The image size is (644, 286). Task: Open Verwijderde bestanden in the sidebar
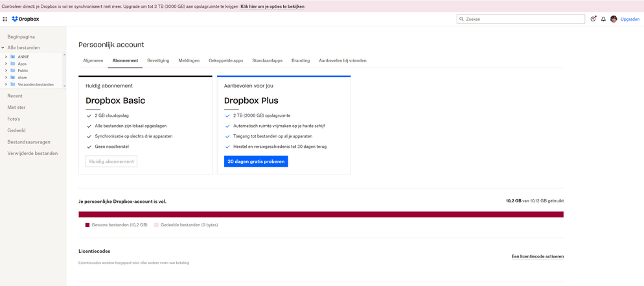click(32, 153)
